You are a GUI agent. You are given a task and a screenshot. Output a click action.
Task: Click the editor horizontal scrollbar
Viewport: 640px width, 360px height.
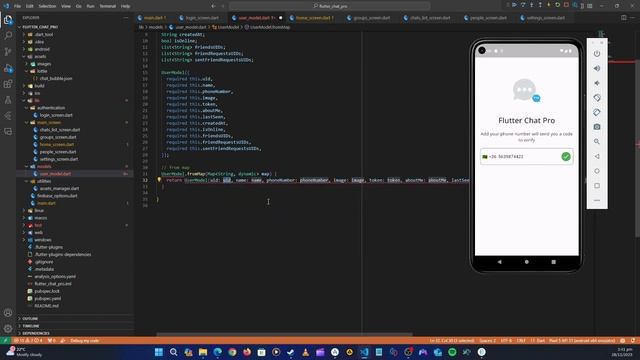click(284, 334)
